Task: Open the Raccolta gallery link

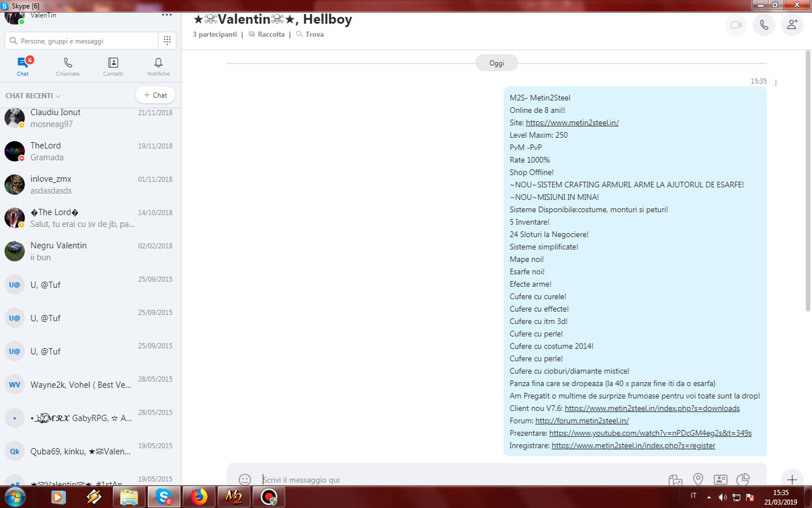Action: tap(266, 34)
